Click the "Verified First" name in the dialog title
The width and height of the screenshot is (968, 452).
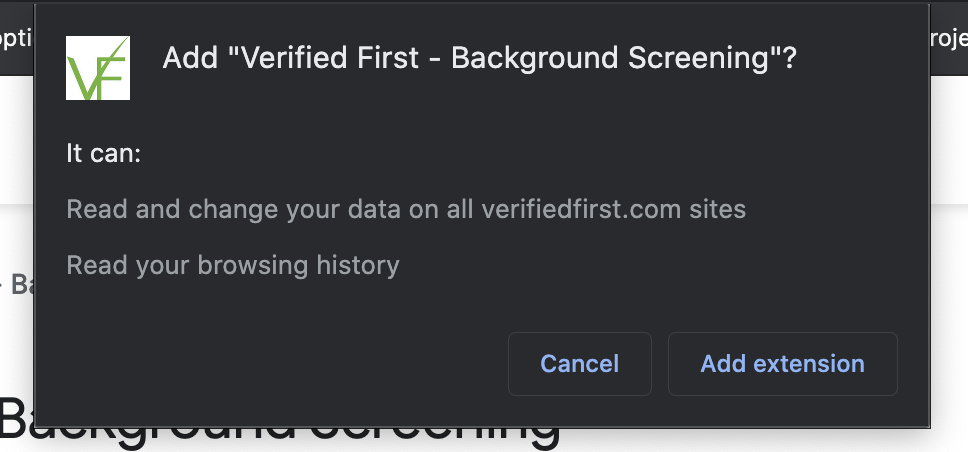click(x=330, y=57)
